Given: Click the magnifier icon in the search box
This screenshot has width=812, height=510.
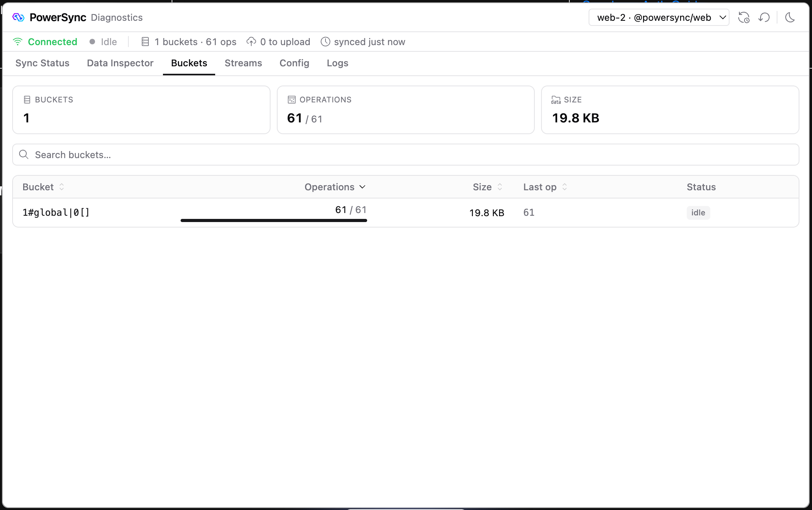Looking at the screenshot, I should 24,155.
